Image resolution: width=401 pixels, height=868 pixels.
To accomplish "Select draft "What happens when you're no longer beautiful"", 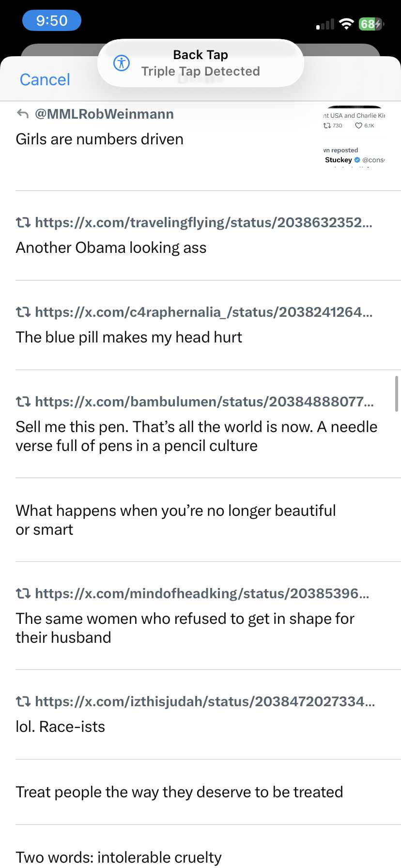I will click(x=175, y=520).
